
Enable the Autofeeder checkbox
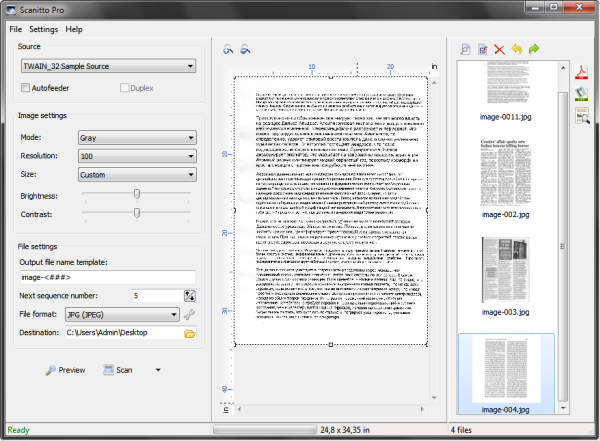point(26,88)
